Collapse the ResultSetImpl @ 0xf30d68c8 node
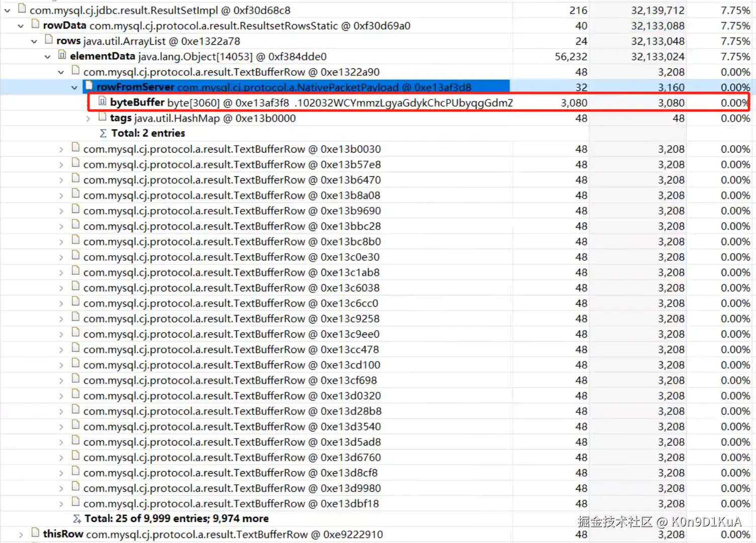Screen dimensions: 756x543 pos(7,10)
